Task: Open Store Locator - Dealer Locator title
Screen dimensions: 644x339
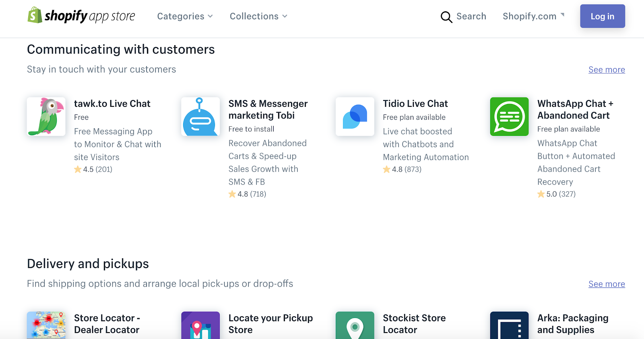Action: click(107, 324)
